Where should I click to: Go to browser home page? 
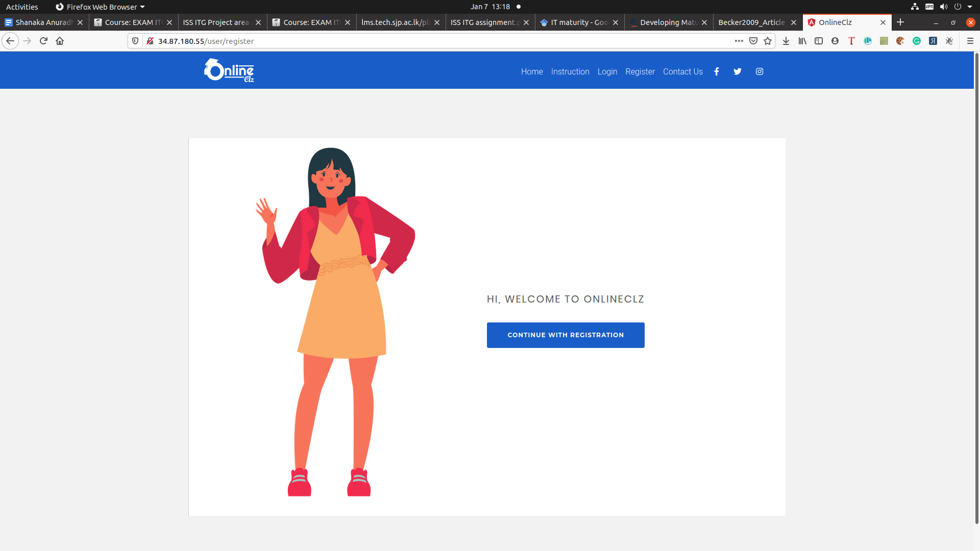[60, 41]
